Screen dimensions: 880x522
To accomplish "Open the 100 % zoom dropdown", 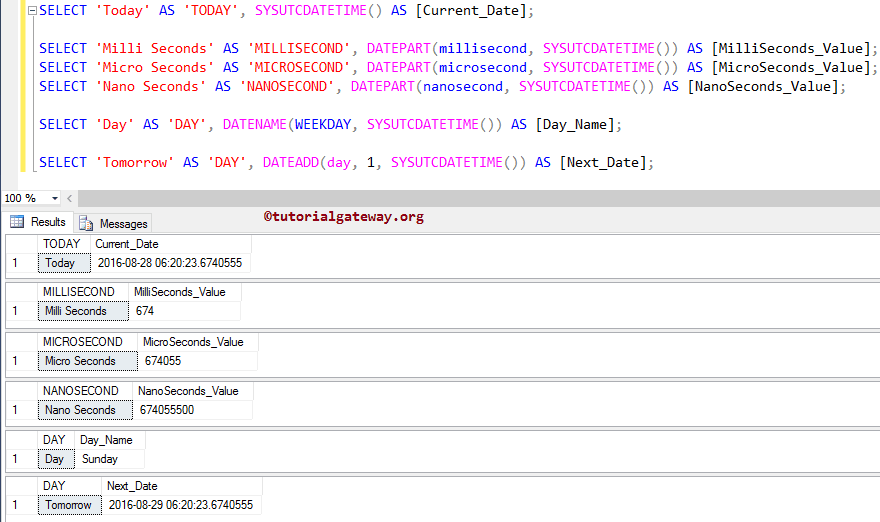I will point(54,198).
